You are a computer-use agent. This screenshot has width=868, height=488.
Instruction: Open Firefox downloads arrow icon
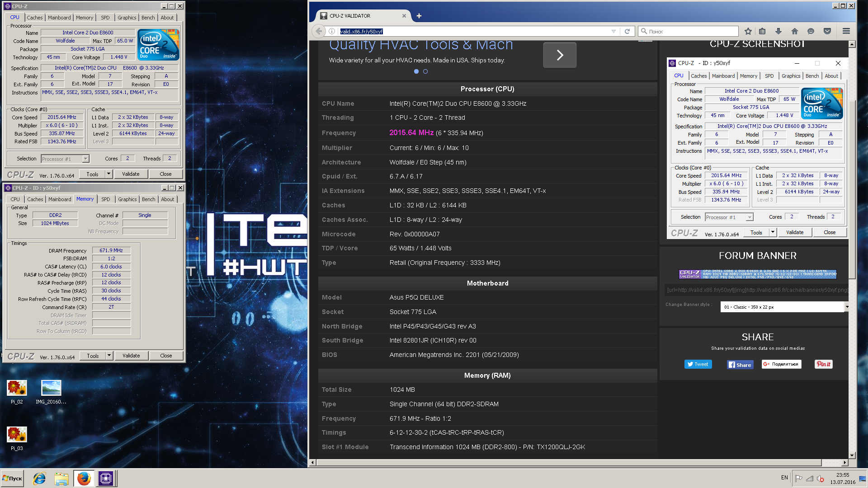778,31
